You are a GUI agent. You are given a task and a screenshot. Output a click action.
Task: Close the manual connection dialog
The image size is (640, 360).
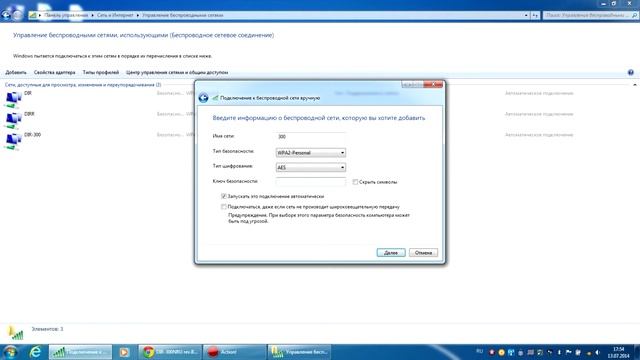pos(433,84)
